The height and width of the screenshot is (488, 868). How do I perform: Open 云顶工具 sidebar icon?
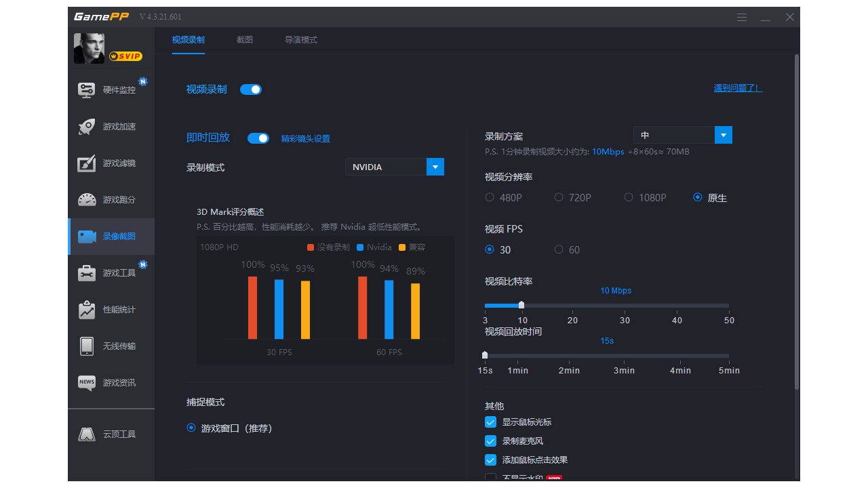coord(87,434)
